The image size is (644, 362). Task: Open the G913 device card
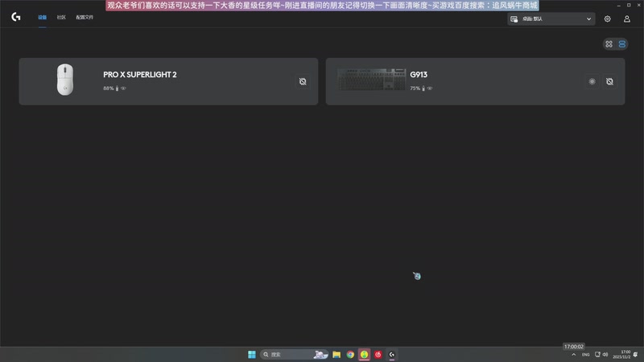click(x=475, y=81)
